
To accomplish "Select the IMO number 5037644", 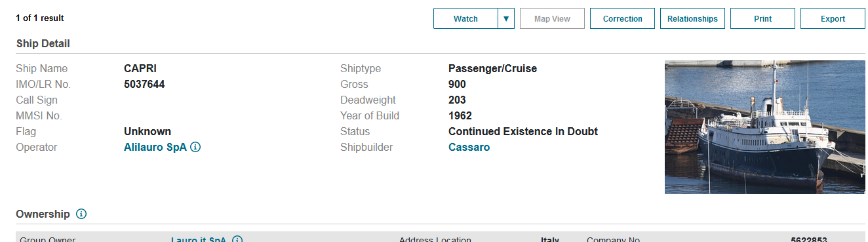I will click(144, 85).
